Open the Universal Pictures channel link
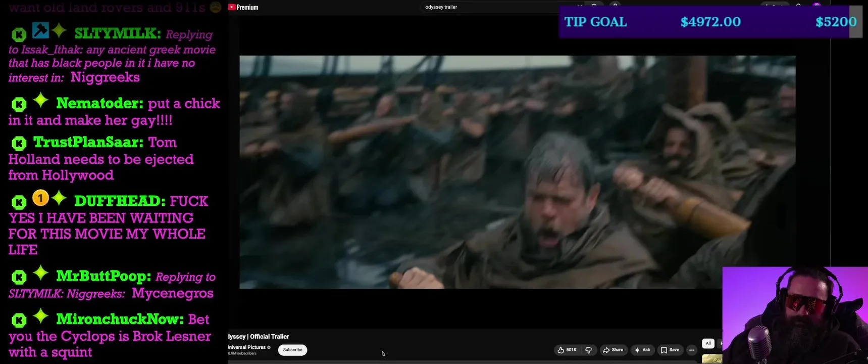 point(247,347)
